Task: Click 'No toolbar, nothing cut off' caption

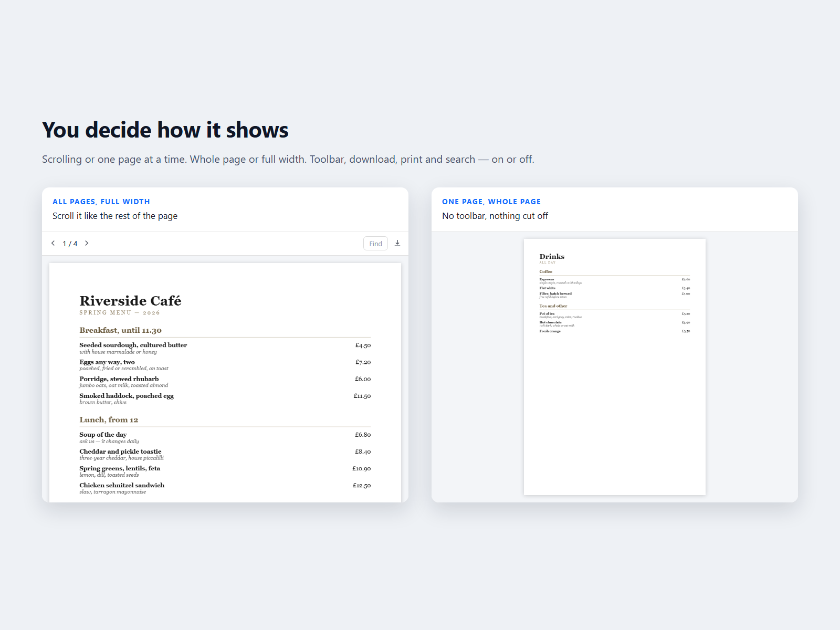Action: pos(495,216)
